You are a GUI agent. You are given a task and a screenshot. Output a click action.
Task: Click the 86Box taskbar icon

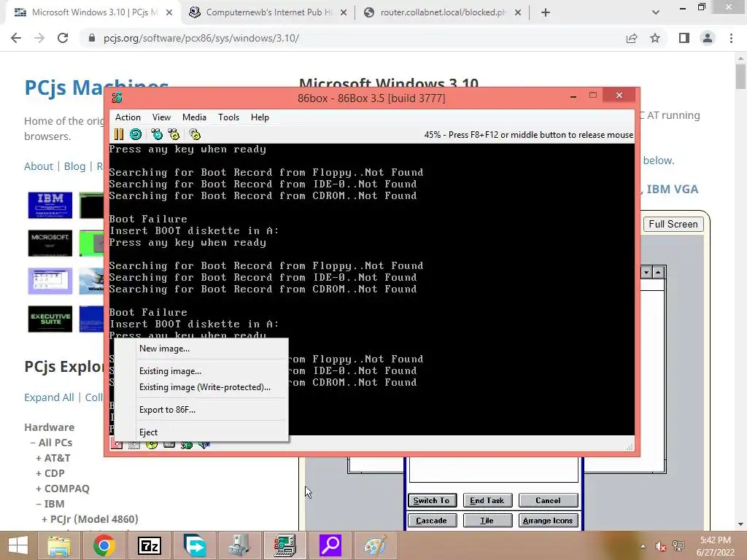pos(285,545)
